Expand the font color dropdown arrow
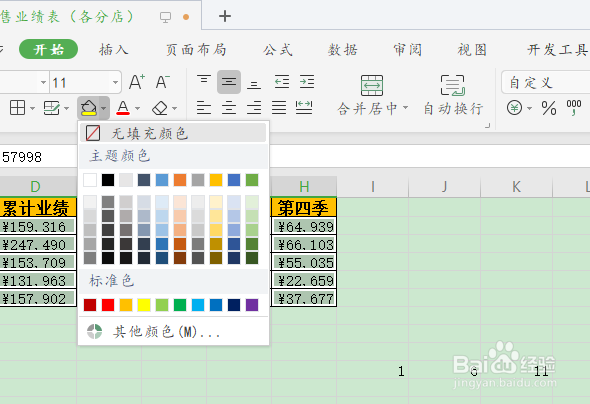 pos(137,108)
